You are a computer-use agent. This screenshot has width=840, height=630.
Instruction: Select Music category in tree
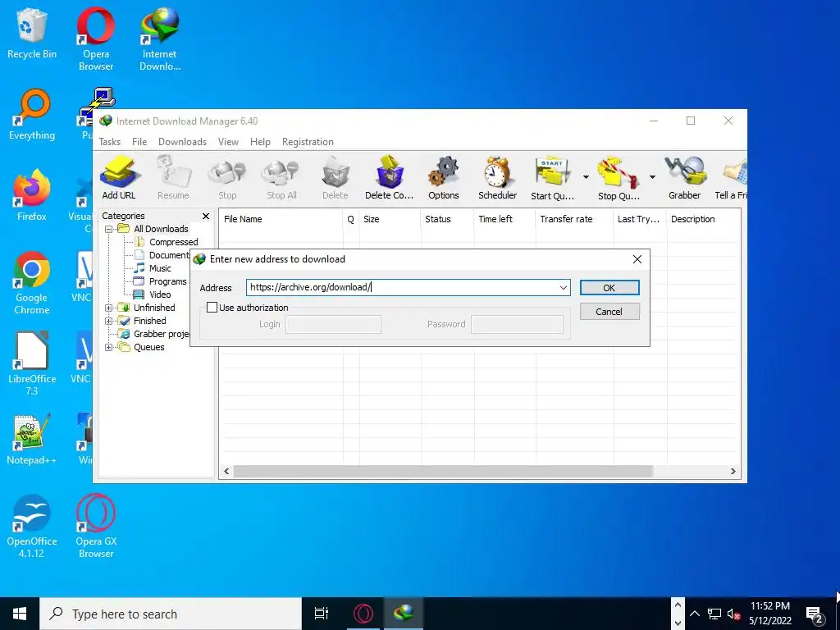(x=160, y=268)
